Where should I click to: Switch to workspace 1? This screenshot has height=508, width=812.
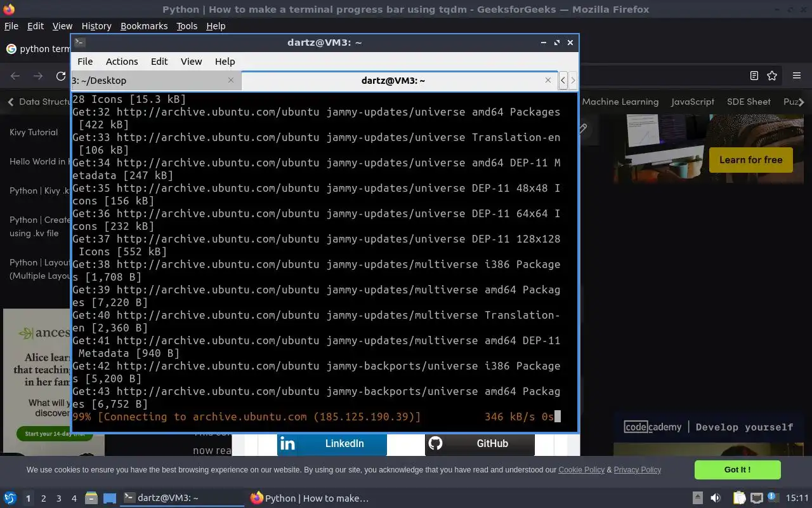(28, 498)
